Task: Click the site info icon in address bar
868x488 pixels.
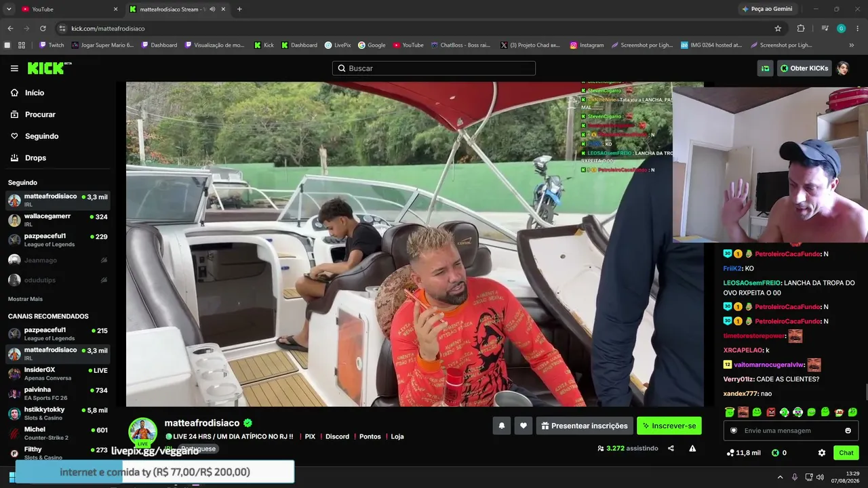Action: click(x=62, y=28)
